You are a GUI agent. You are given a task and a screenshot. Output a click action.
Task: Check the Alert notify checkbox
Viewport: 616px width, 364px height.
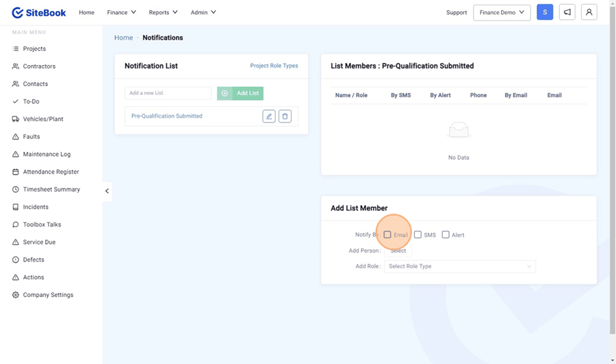(x=446, y=235)
